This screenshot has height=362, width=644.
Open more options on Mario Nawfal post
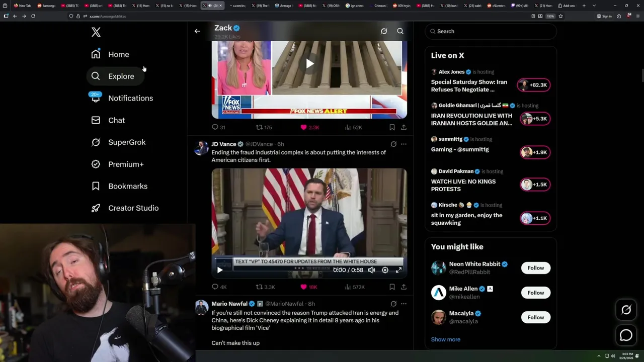click(404, 304)
